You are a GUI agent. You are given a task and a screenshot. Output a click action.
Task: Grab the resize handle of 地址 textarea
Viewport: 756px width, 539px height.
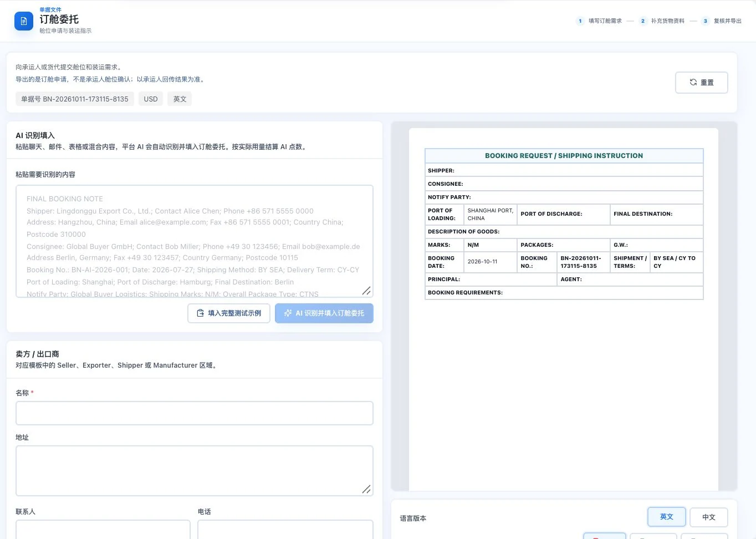coord(366,489)
